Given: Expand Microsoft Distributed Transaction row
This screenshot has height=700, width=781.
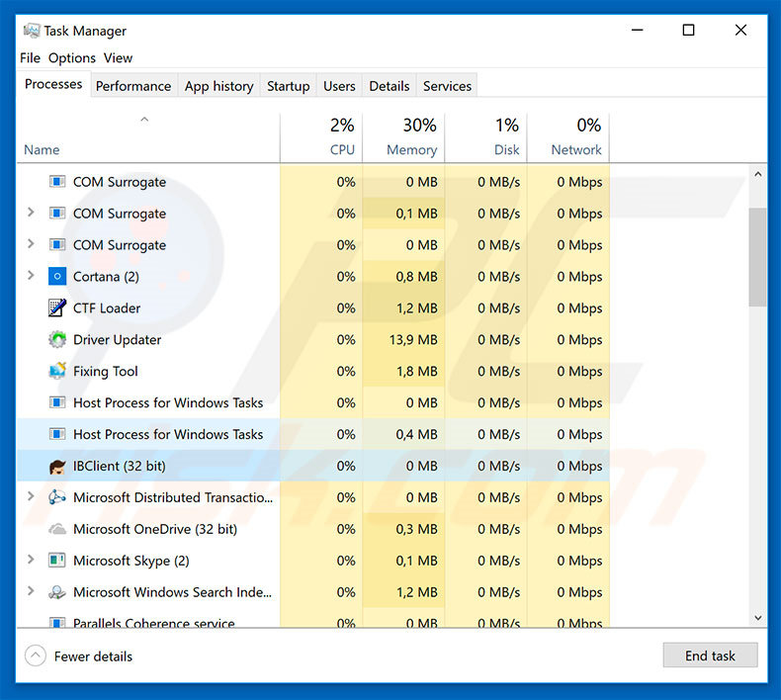Looking at the screenshot, I should [x=31, y=496].
